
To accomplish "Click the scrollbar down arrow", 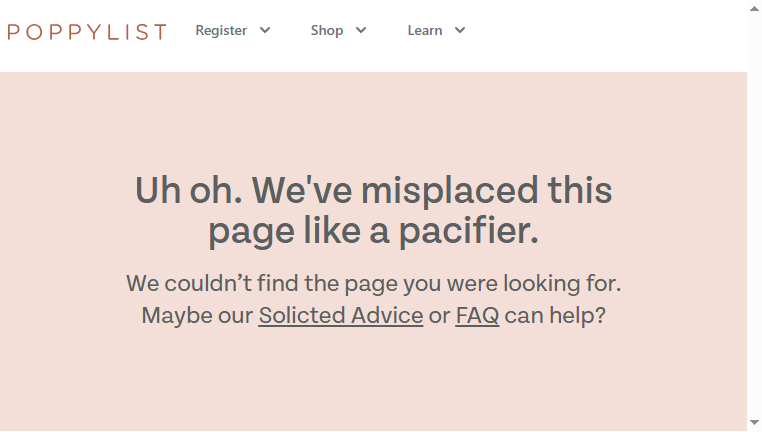I will pos(754,423).
